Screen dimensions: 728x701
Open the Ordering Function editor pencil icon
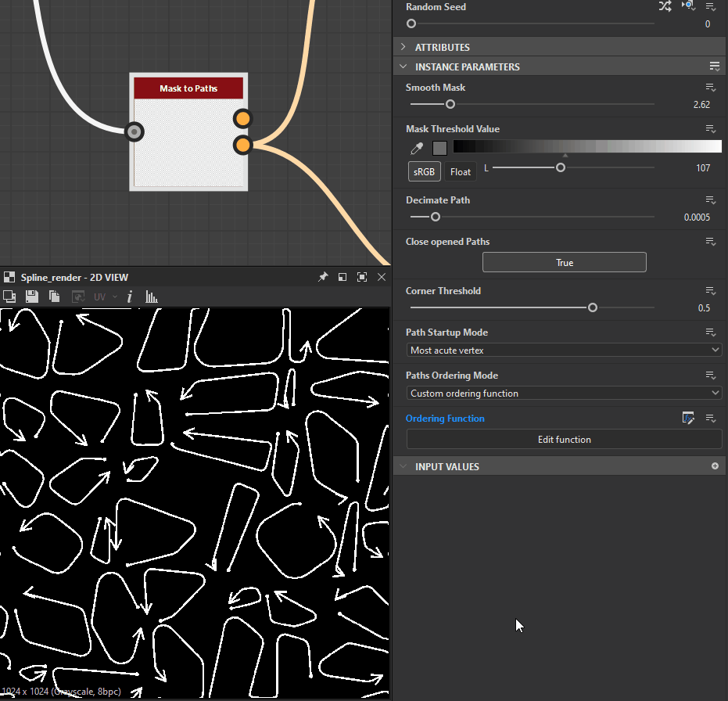(688, 418)
